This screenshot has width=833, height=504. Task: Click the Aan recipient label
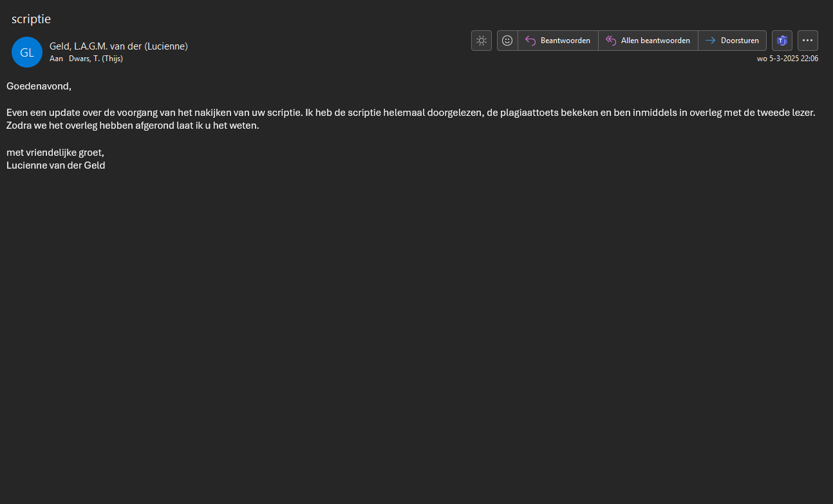(56, 59)
